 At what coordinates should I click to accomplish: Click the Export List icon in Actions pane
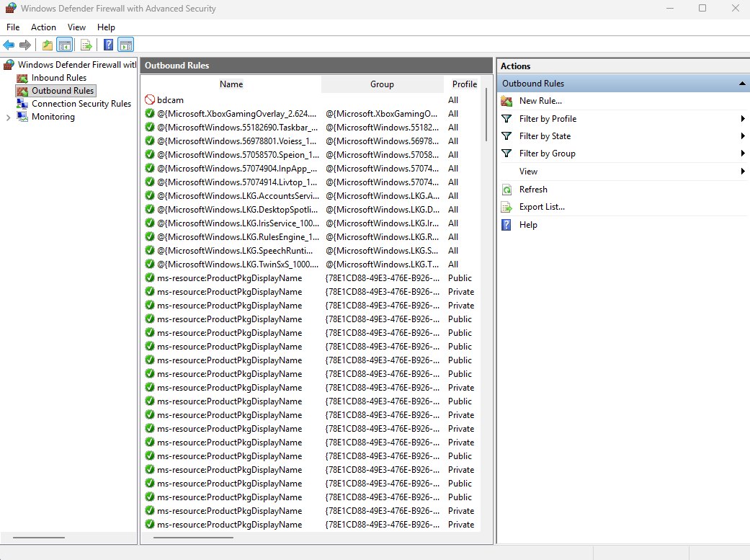506,208
